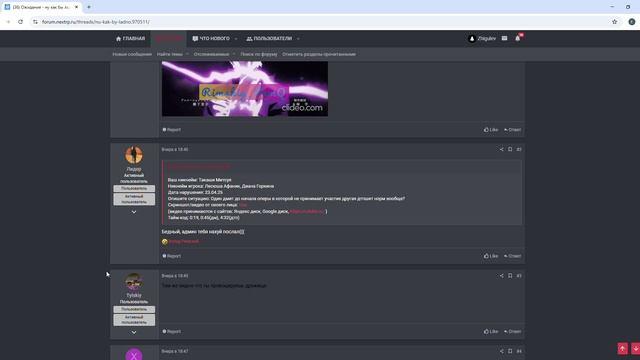Bookmark Лидер's 18:40 post
The height and width of the screenshot is (360, 640).
pyautogui.click(x=510, y=149)
